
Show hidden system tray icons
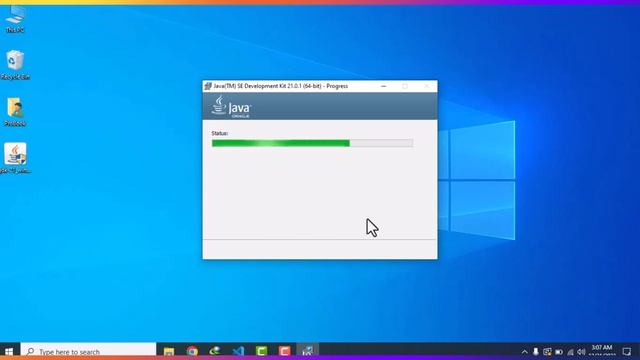pos(524,352)
